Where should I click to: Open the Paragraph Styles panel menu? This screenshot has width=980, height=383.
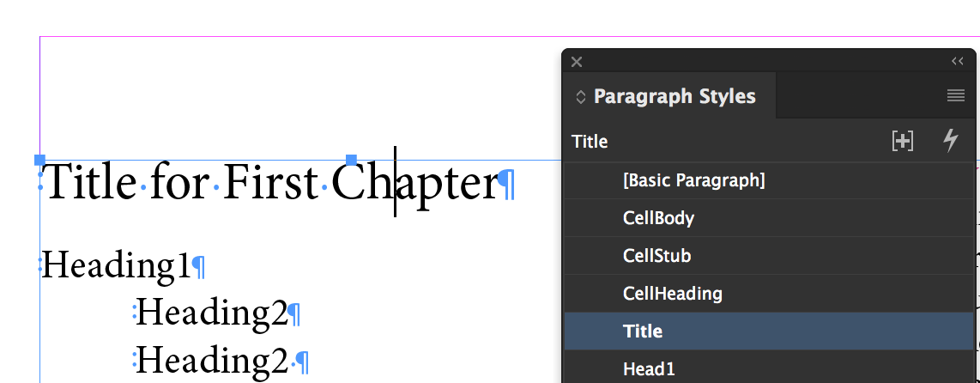pos(956,96)
